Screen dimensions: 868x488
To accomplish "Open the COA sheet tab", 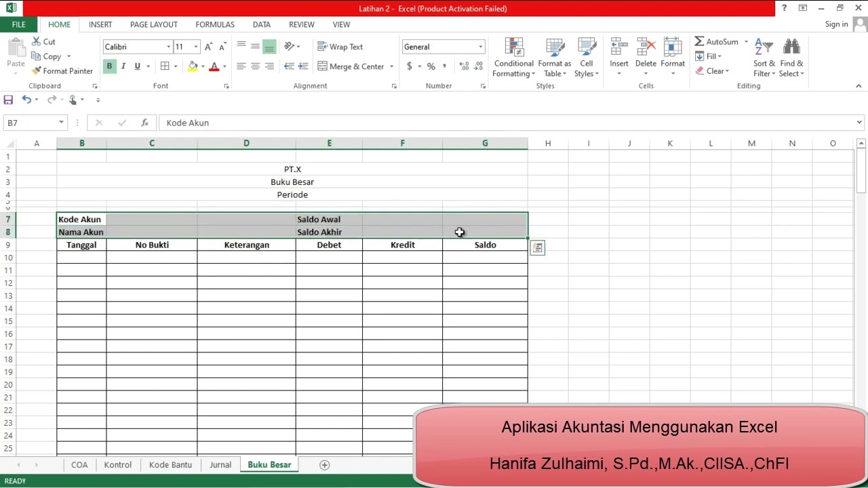I will tap(79, 465).
